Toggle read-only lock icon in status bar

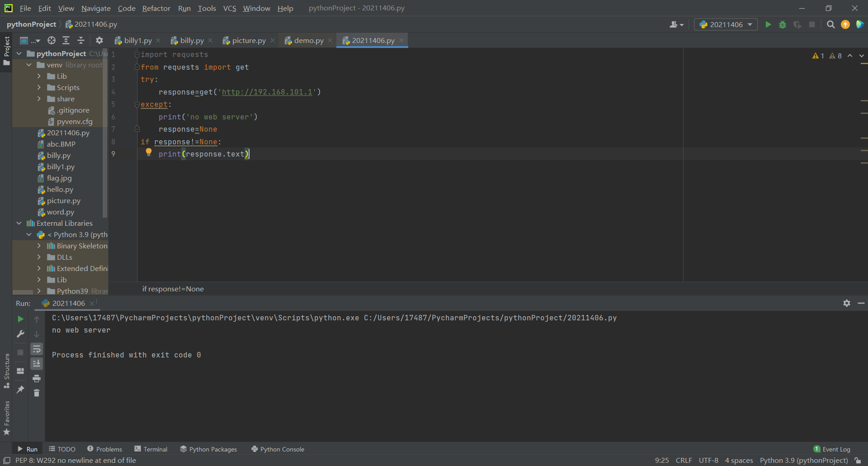point(858,461)
